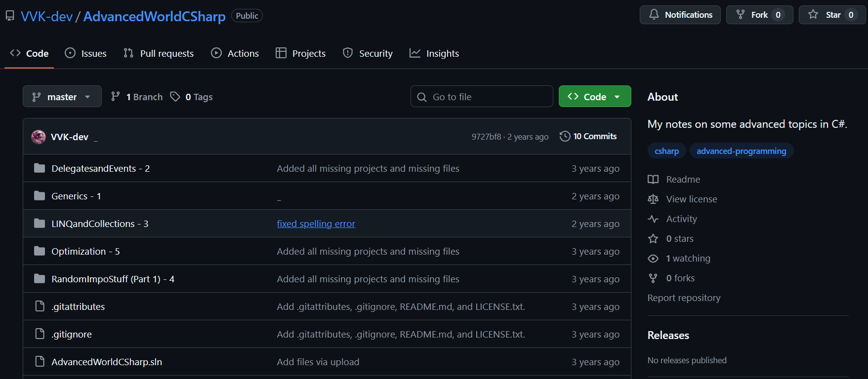View the 1 watching link
This screenshot has height=379, width=868.
point(679,258)
